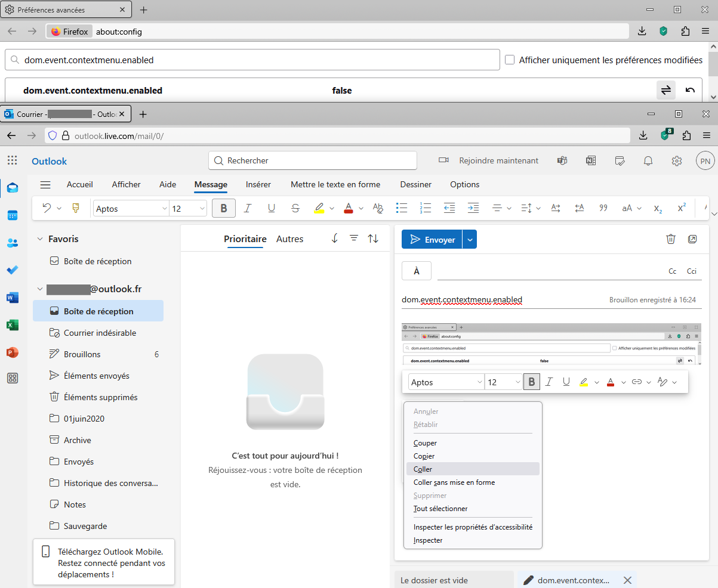Insert a bulleted list
The width and height of the screenshot is (718, 588).
point(402,208)
